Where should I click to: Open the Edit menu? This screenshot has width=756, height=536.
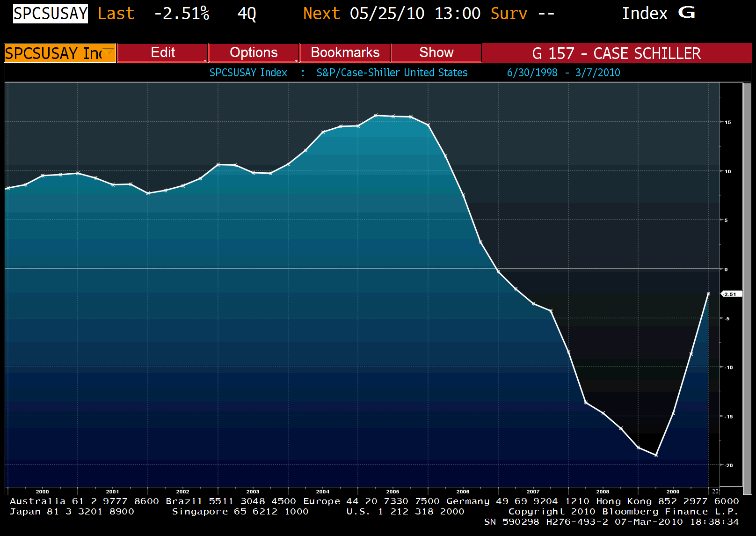(163, 52)
